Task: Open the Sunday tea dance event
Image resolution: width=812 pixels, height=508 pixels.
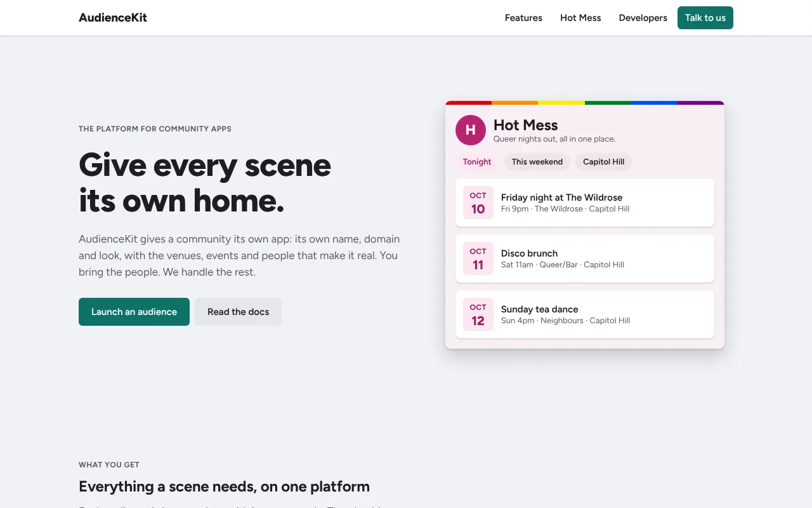Action: [585, 314]
